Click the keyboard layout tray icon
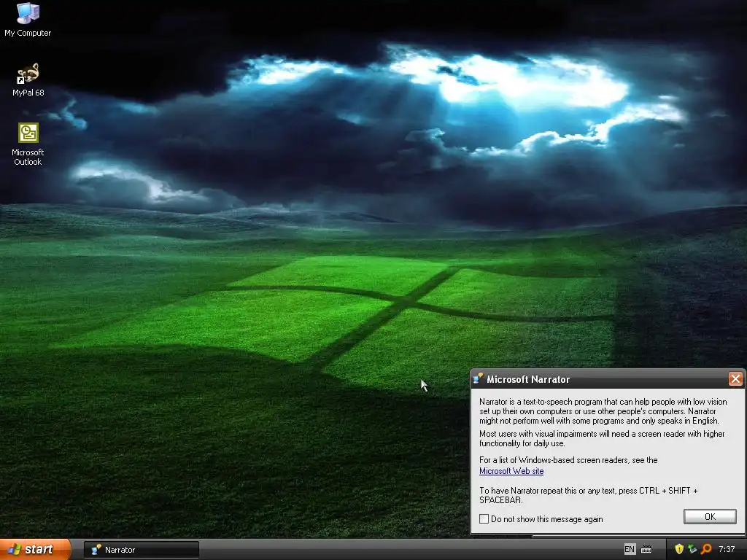 (646, 550)
